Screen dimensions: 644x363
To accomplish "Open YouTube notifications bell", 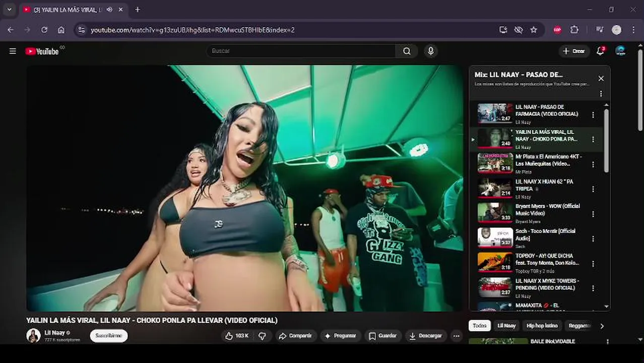I will [x=600, y=51].
